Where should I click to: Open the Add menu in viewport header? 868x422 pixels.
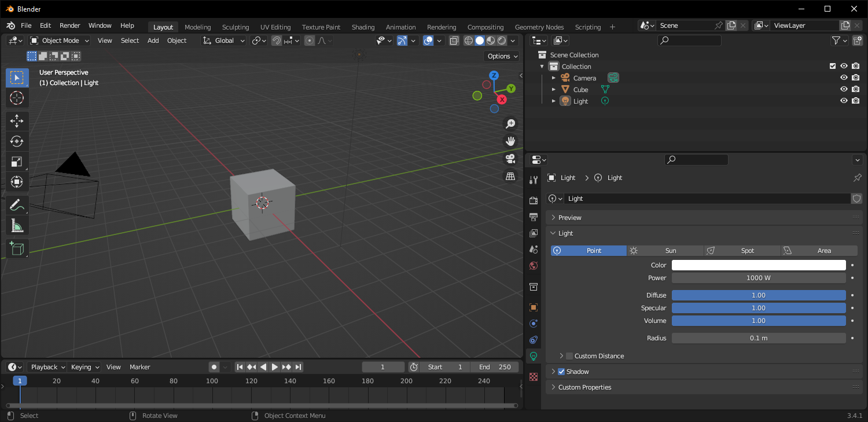pyautogui.click(x=153, y=41)
